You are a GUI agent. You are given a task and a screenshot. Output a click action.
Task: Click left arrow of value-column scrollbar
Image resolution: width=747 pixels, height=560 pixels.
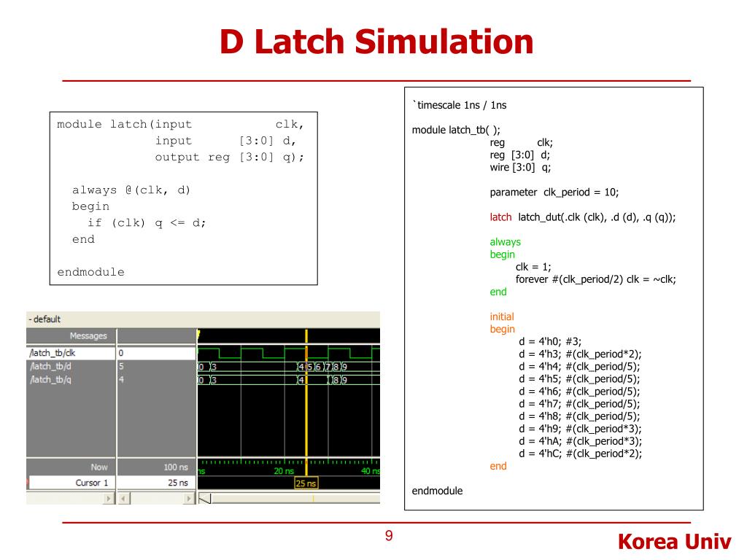(x=123, y=499)
